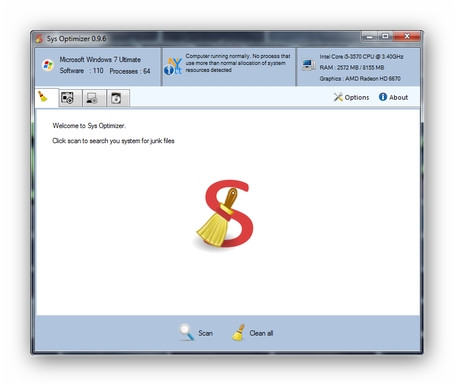Click the broom icon beside Clean all
The width and height of the screenshot is (455, 386).
(x=239, y=332)
